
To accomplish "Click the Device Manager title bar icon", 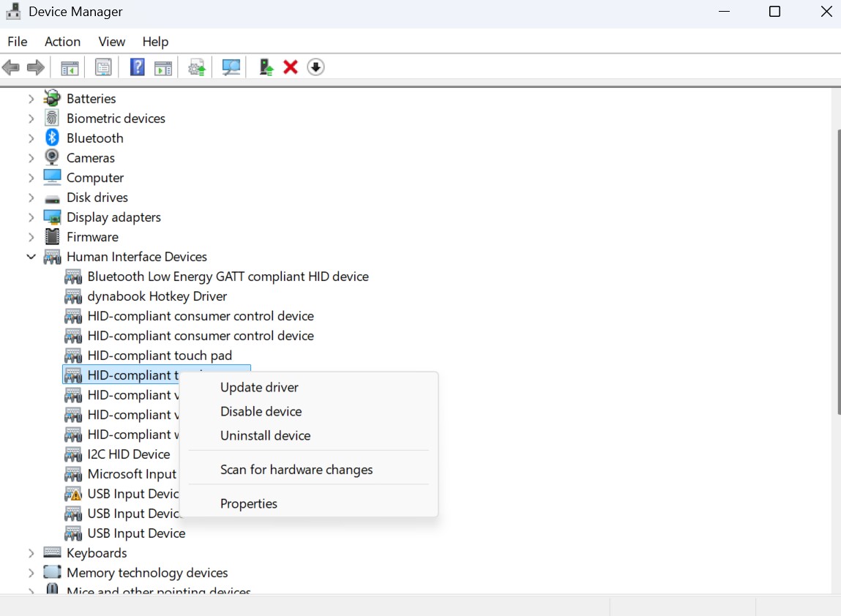I will click(13, 11).
